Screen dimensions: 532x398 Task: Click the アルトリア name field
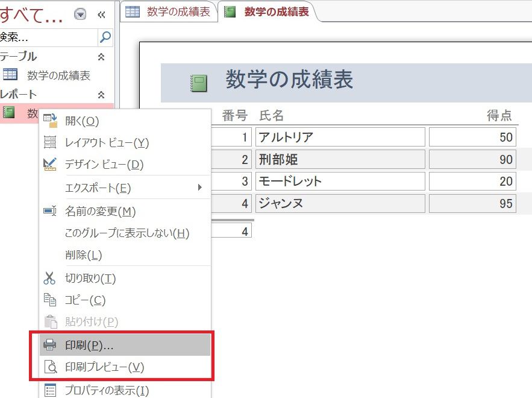pos(340,137)
